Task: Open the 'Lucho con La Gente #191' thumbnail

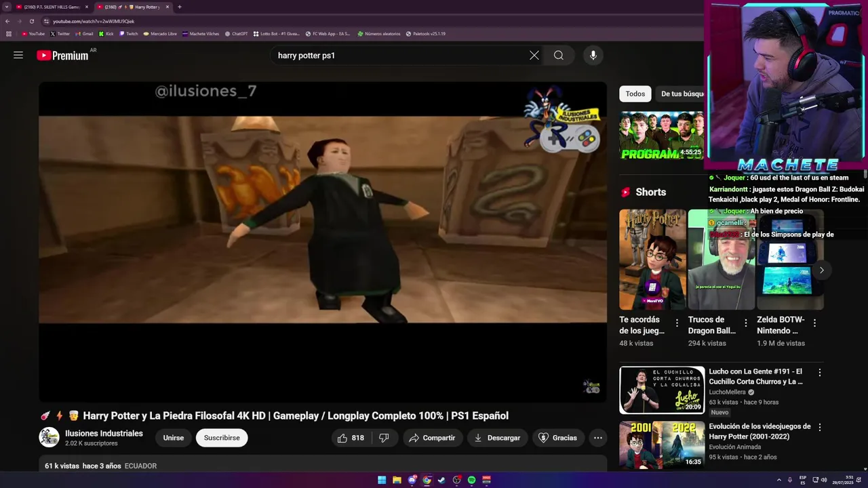Action: [x=662, y=390]
